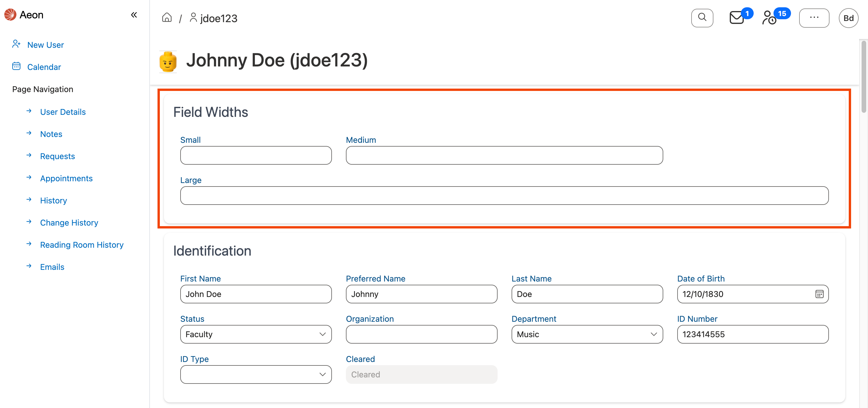This screenshot has width=868, height=408.
Task: Collapse the sidebar with the double chevron
Action: click(134, 15)
